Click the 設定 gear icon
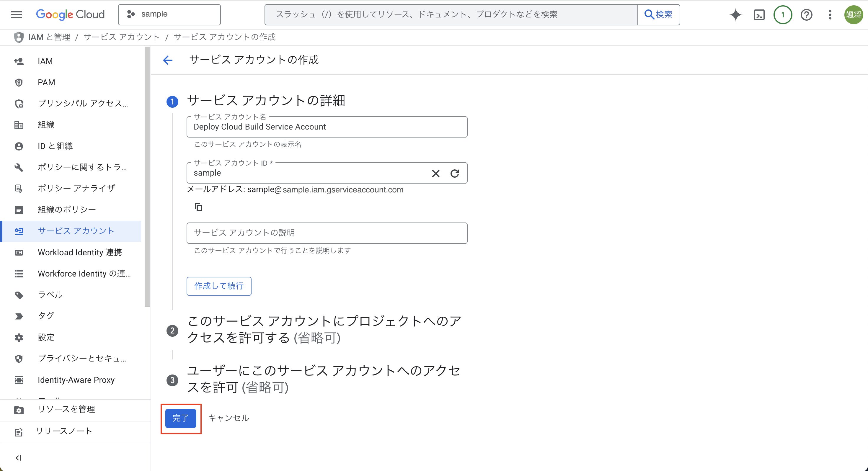The image size is (868, 471). (19, 338)
